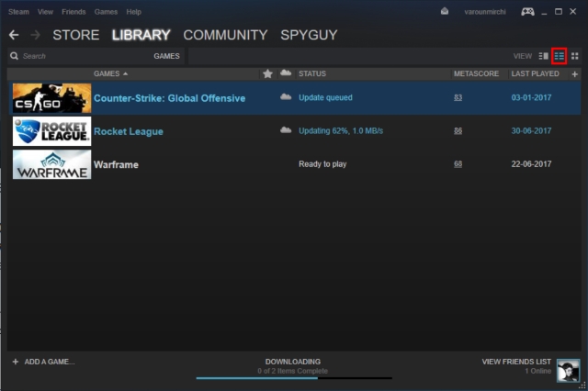Select the Rocket League thumbnail

51,131
